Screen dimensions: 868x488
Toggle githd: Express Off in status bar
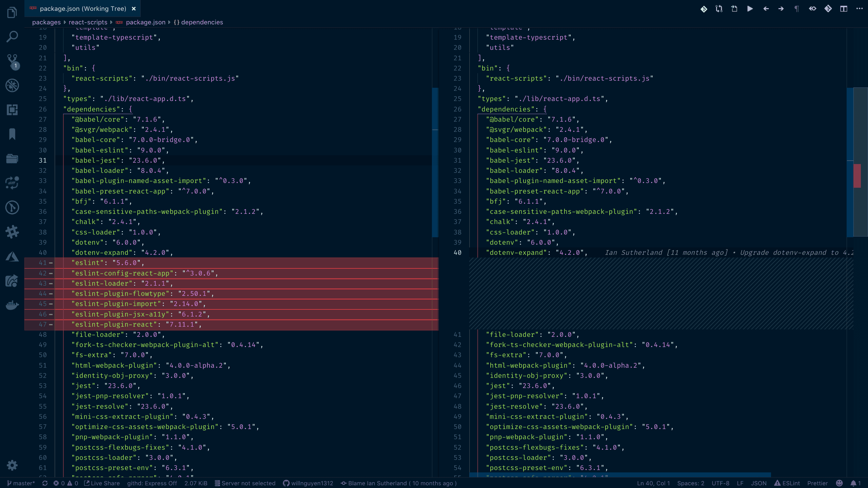point(152,483)
